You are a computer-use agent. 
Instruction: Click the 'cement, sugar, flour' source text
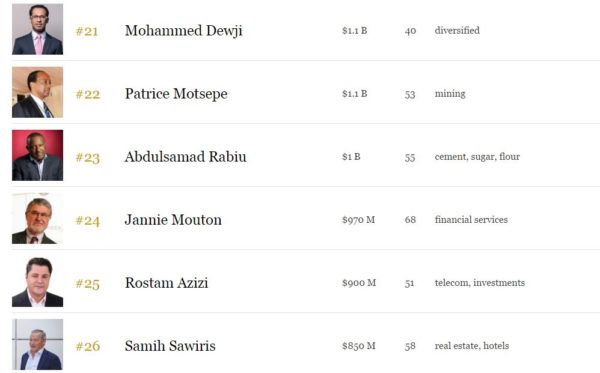[477, 157]
